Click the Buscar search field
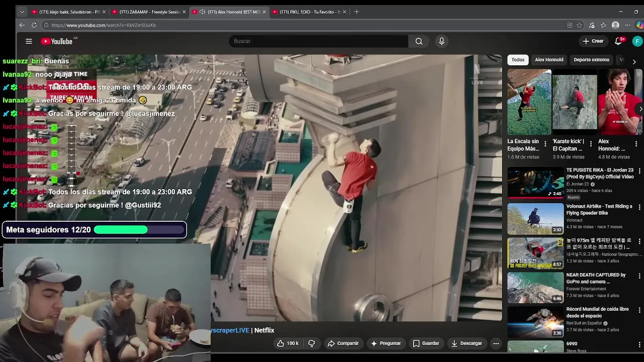The height and width of the screenshot is (362, 644). click(x=318, y=41)
